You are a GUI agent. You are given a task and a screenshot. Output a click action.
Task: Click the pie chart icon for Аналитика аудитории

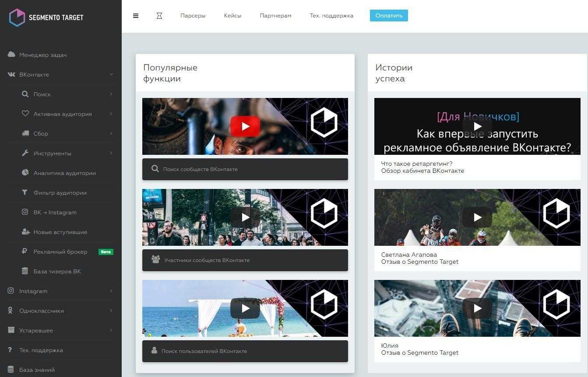click(25, 173)
